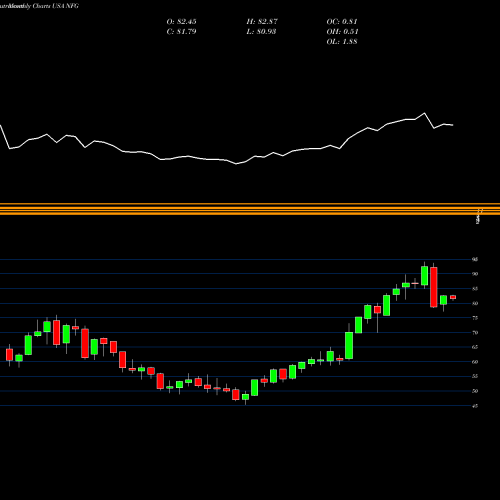Click the 95 price axis label

pos(475,259)
